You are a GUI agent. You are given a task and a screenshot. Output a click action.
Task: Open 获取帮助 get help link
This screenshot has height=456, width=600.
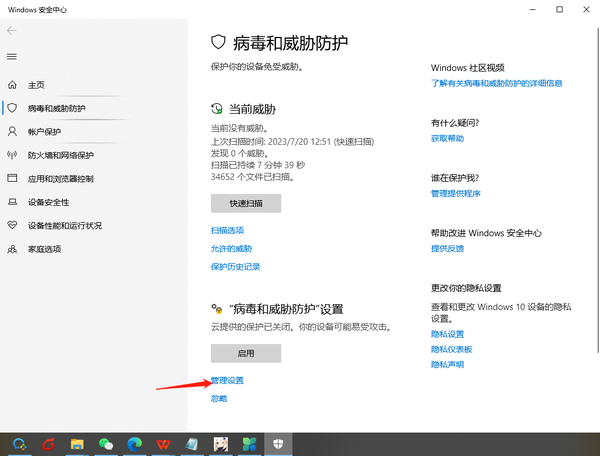447,138
